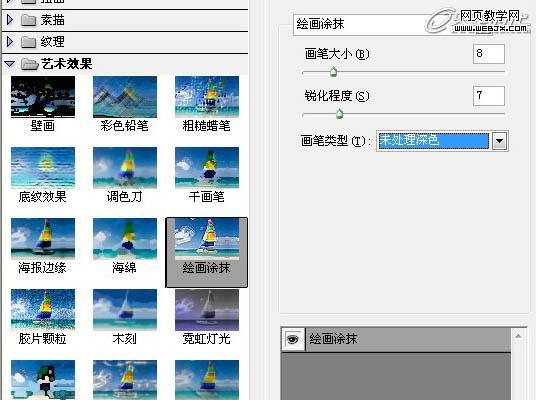
Task: Apply the 粗糙蜡笔 filter thumbnail
Action: pos(207,97)
